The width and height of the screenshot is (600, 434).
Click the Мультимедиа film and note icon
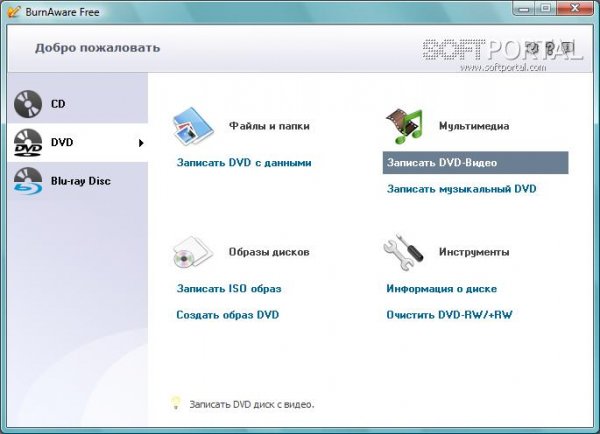(x=405, y=126)
